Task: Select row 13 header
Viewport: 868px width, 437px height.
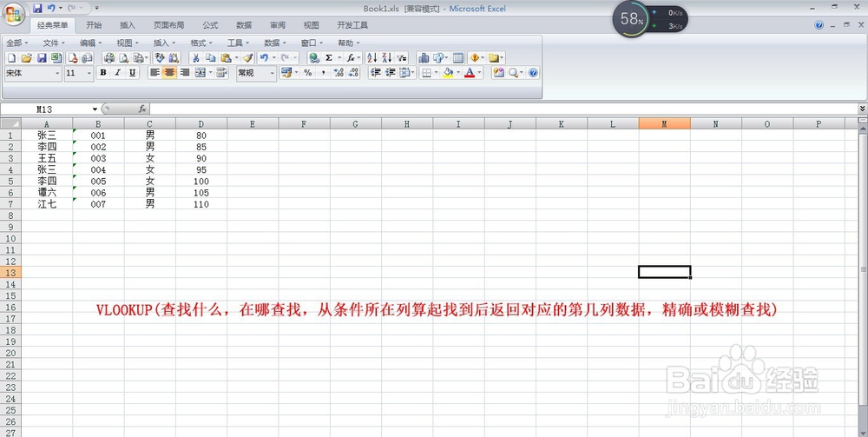Action: [10, 273]
